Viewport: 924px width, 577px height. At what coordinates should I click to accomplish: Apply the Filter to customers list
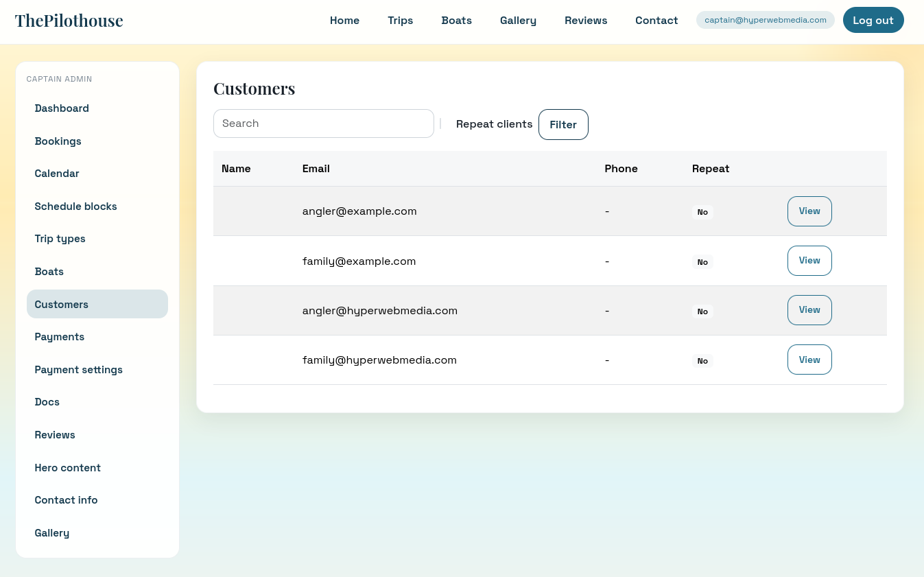[x=563, y=124]
